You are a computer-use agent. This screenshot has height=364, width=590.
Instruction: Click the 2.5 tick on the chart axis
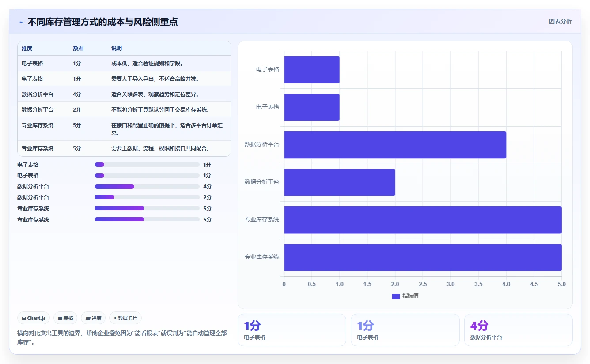423,284
